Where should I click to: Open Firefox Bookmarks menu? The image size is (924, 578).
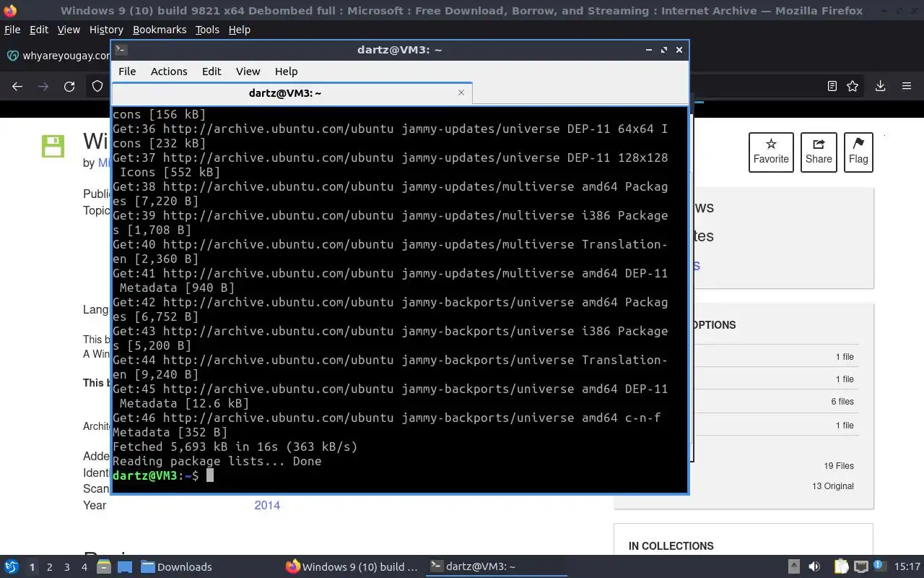tap(160, 30)
